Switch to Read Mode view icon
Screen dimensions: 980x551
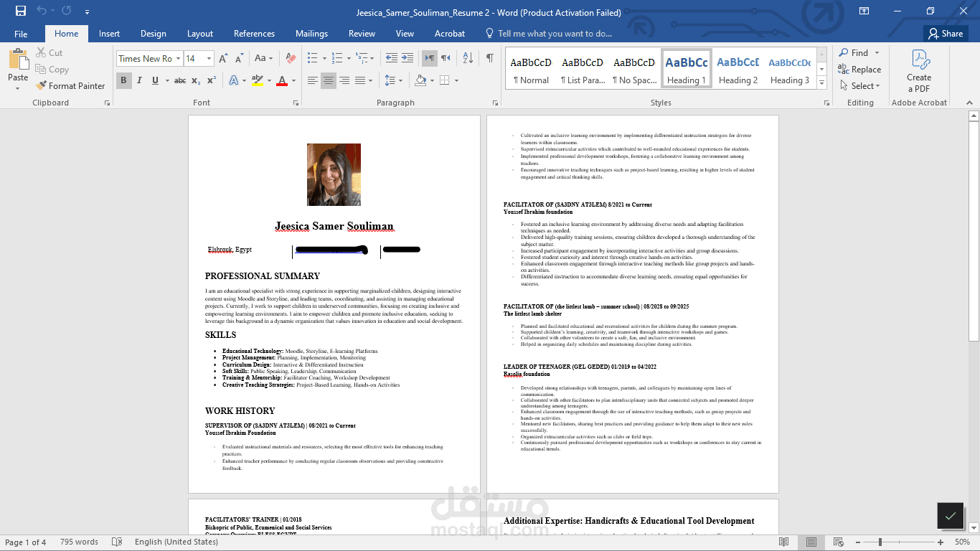click(784, 542)
